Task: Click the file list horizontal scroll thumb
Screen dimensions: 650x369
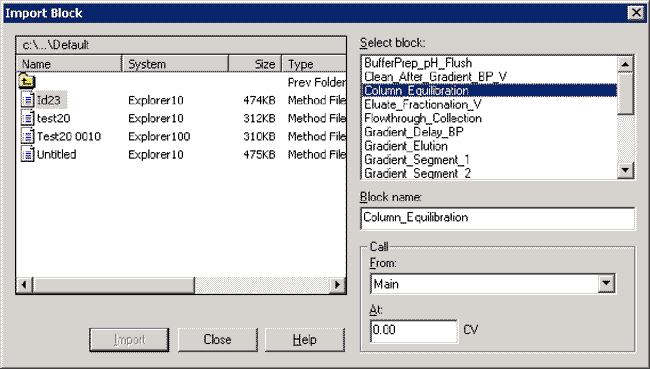Action: (113, 285)
